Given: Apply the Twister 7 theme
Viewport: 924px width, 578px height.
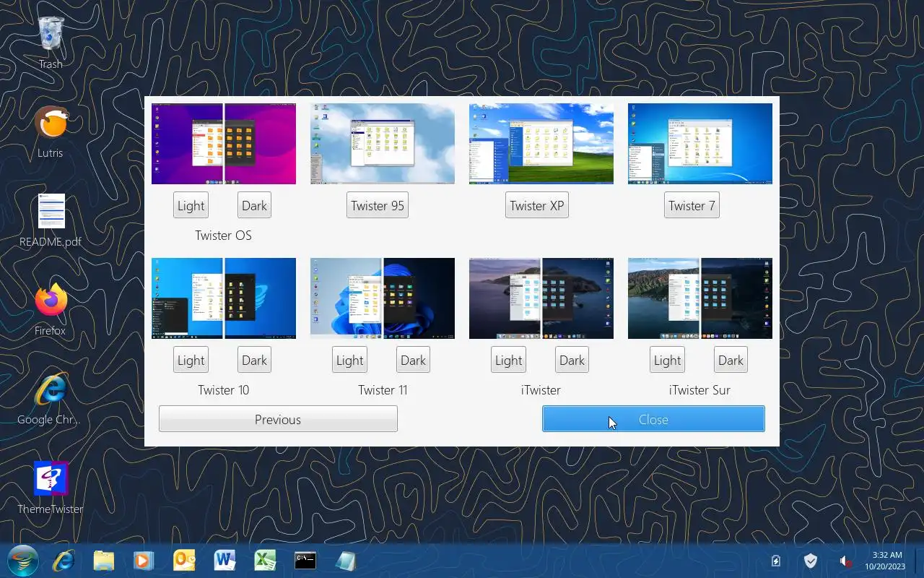Looking at the screenshot, I should (x=692, y=205).
